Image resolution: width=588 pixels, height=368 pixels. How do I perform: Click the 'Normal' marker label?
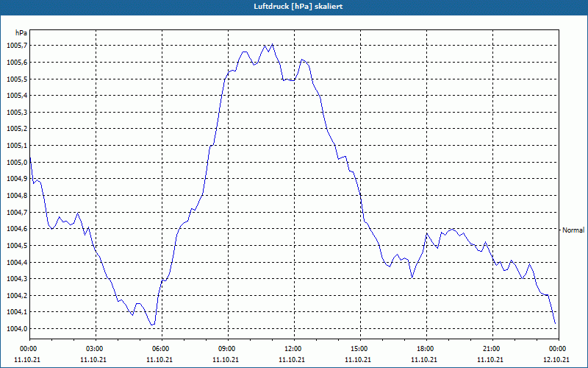tap(573, 230)
